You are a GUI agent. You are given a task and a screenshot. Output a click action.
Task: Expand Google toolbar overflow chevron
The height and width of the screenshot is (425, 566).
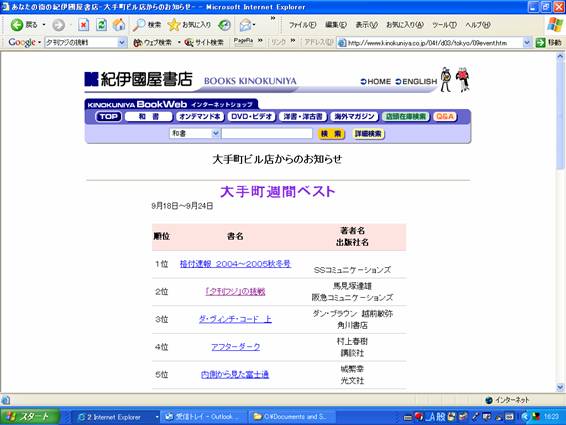260,41
